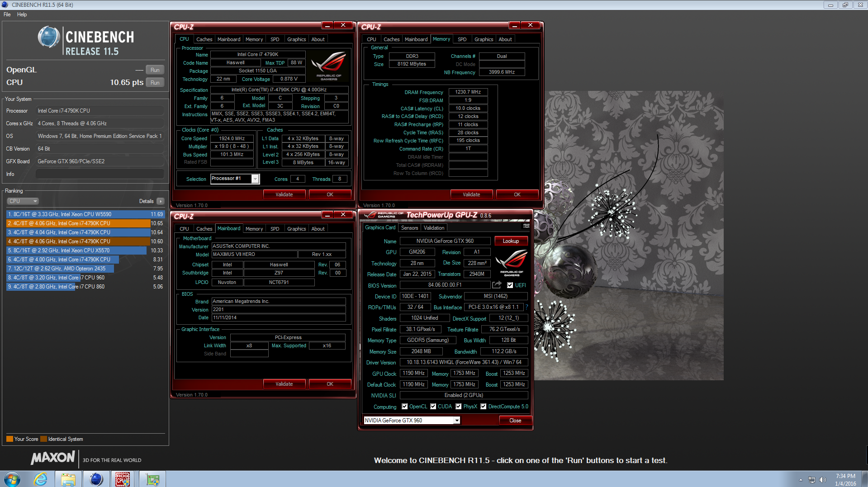Click the driver version field in GPU-Z
Image resolution: width=868 pixels, height=487 pixels.
click(464, 362)
